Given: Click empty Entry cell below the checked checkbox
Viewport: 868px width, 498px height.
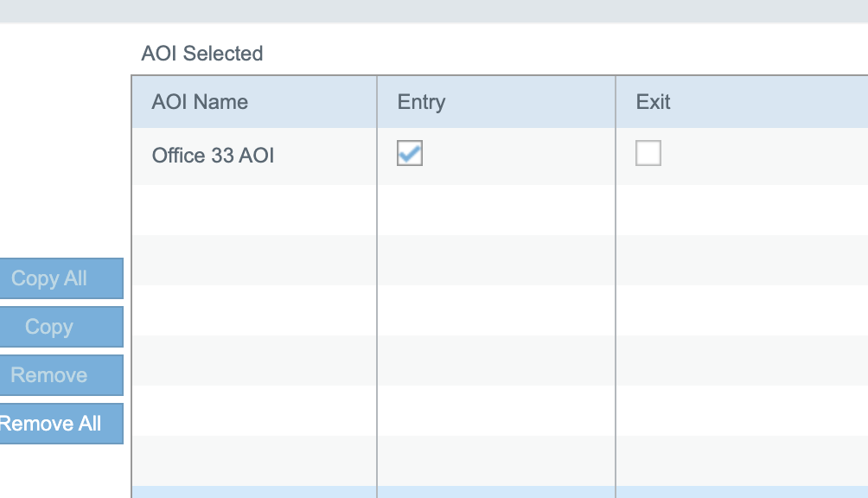Looking at the screenshot, I should coord(496,209).
